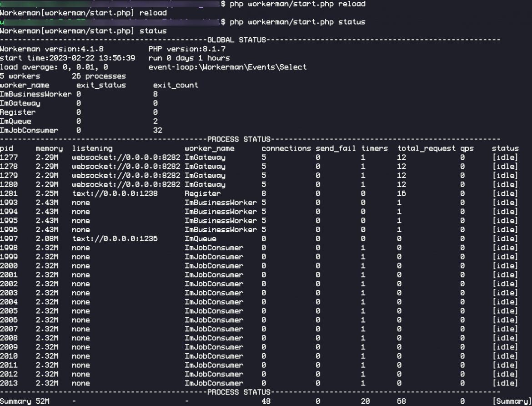The width and height of the screenshot is (532, 406).
Task: Click Register worker name in pid 1281 row
Action: (202, 193)
